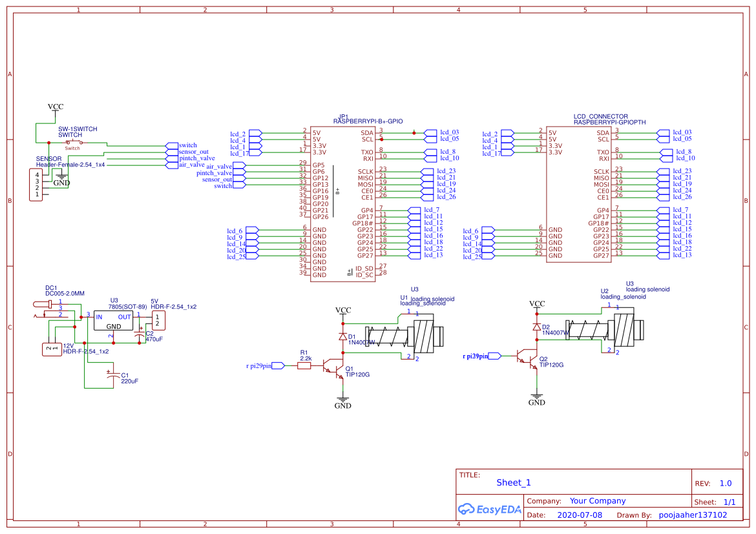Select the U3 7805 voltage regulator
Screen dimensions: 756x534
113,320
